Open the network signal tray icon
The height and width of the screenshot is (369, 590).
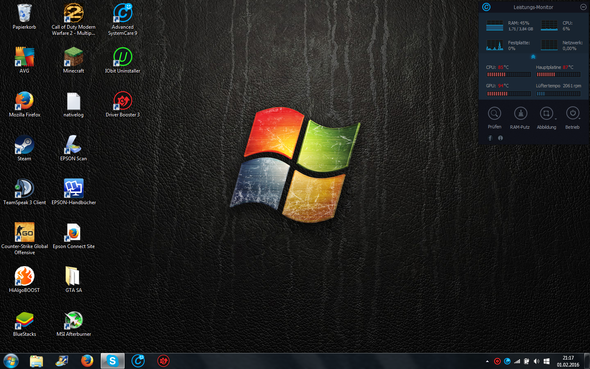(517, 361)
